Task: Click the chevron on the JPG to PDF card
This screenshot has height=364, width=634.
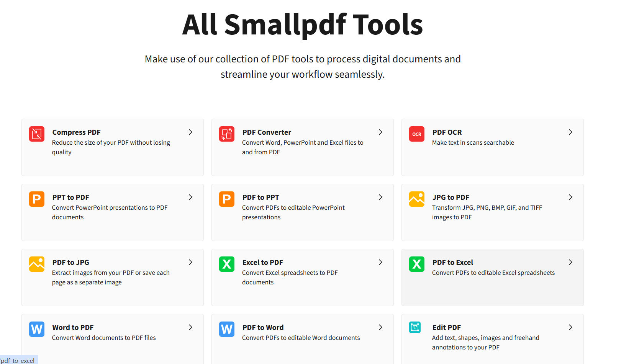Action: pyautogui.click(x=570, y=197)
